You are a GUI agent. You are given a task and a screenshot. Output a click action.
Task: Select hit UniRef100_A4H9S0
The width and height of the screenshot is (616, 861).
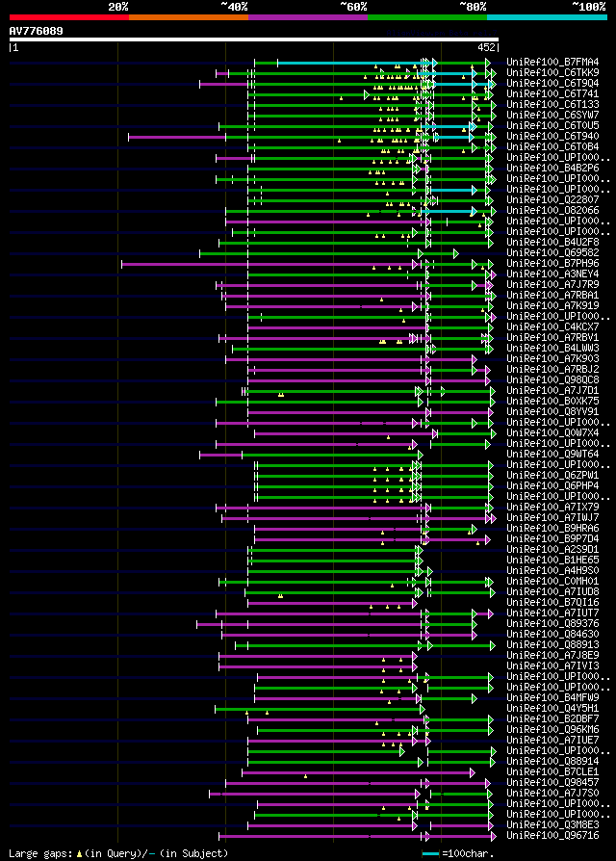tap(552, 571)
